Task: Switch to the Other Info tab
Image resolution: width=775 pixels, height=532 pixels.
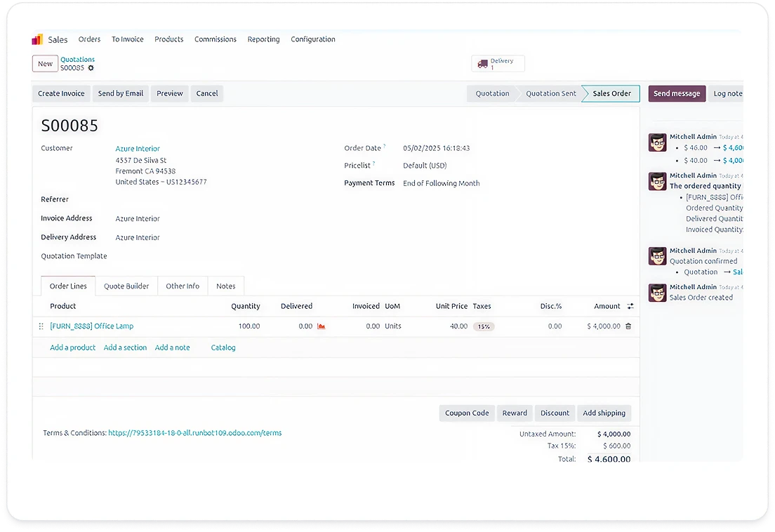Action: click(183, 286)
